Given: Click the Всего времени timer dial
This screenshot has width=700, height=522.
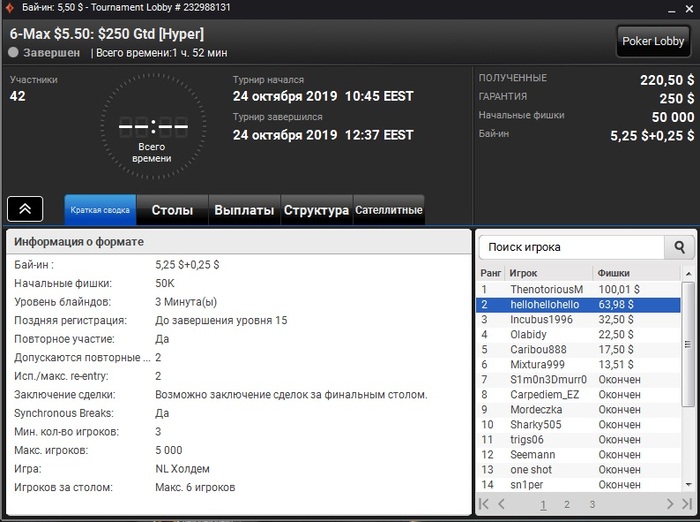Looking at the screenshot, I should [x=153, y=126].
